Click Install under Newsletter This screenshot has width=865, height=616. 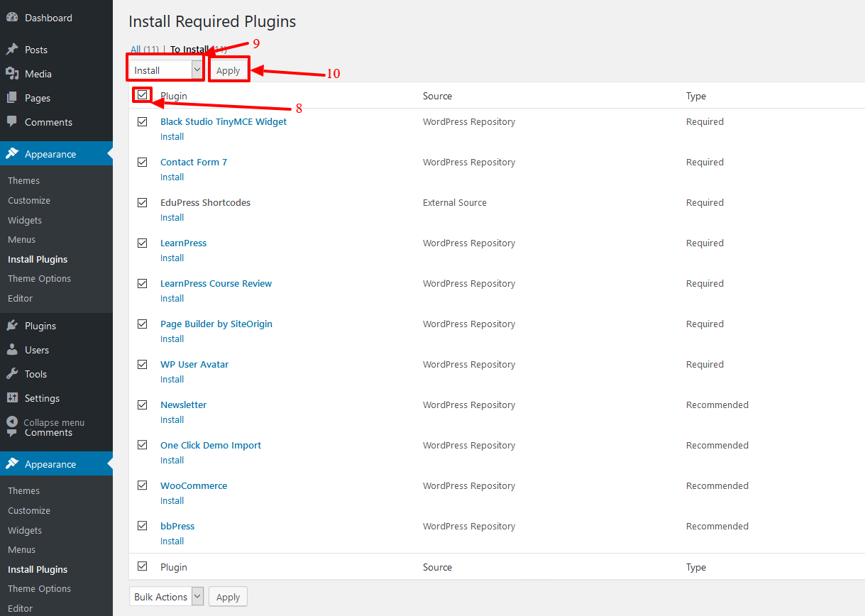[172, 419]
